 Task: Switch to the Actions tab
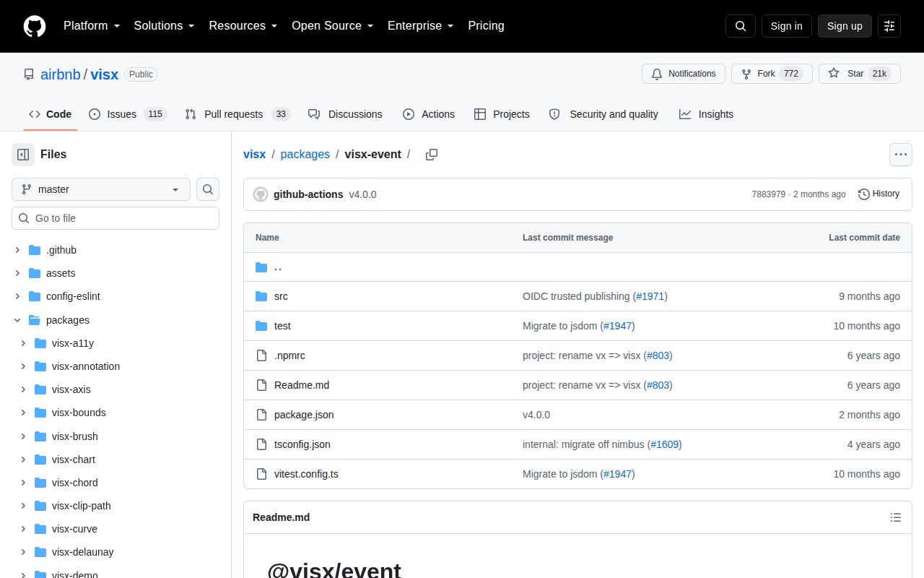[429, 114]
